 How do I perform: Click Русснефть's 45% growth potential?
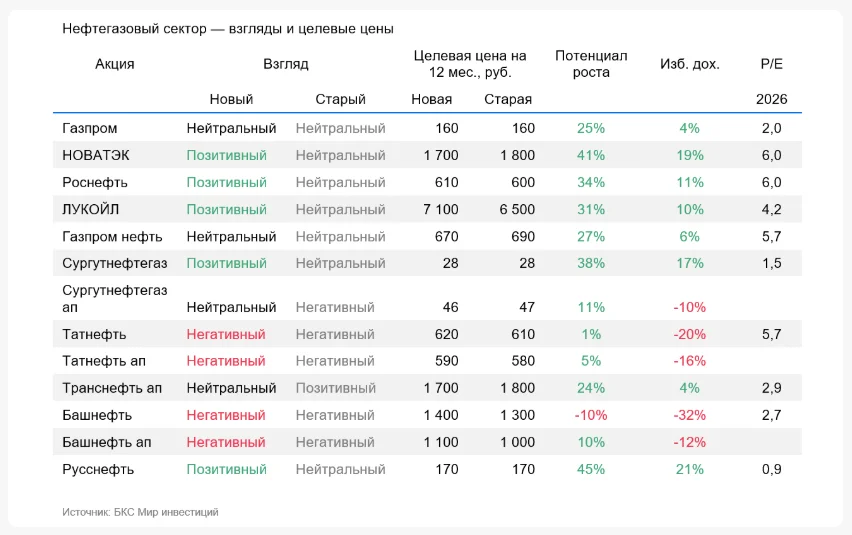point(591,469)
